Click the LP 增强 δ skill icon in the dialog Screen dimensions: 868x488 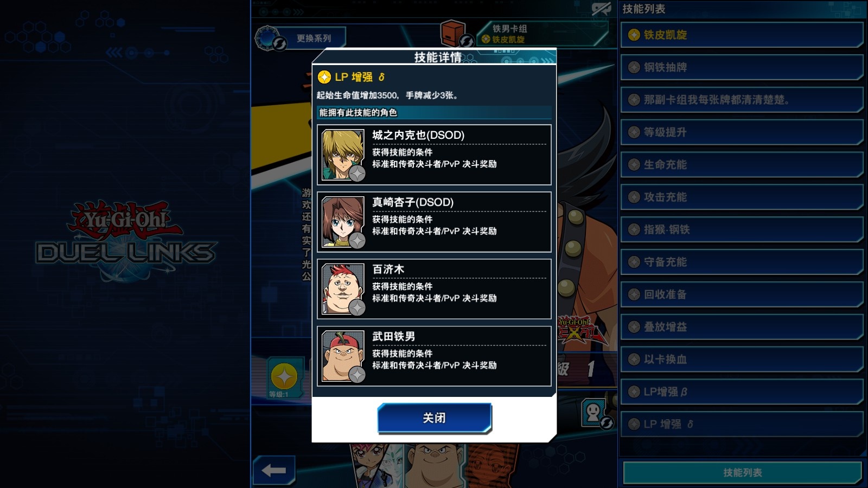(324, 77)
